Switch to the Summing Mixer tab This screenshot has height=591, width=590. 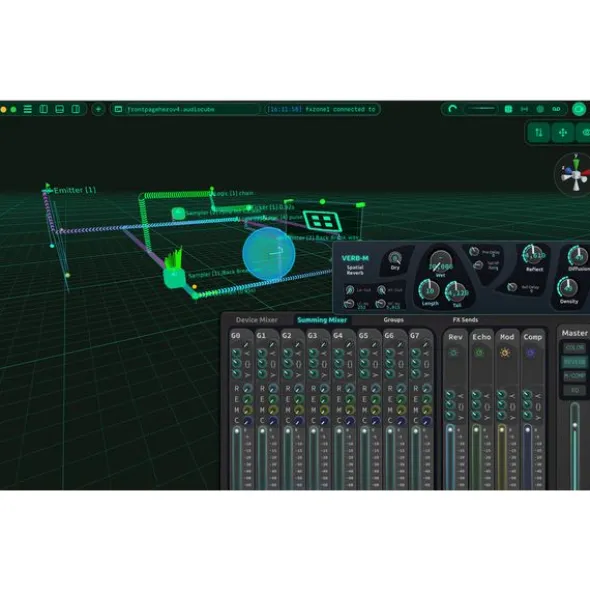tap(322, 320)
